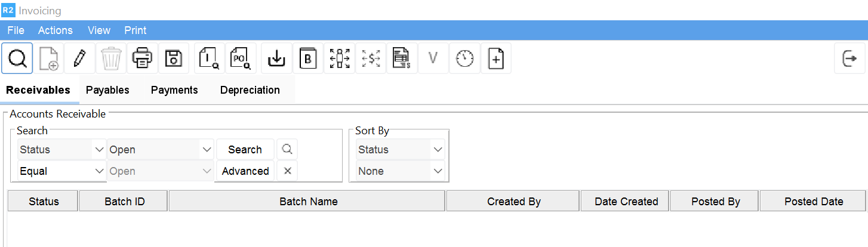Viewport: 868px width, 247px height.
Task: Switch to the Payables tab
Action: tap(107, 90)
